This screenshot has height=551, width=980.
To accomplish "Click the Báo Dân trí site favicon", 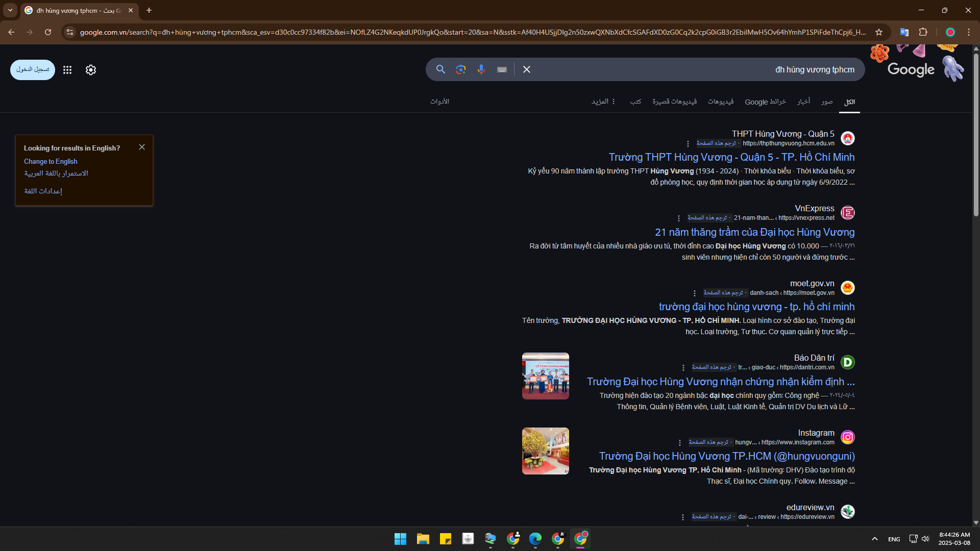I will point(847,362).
